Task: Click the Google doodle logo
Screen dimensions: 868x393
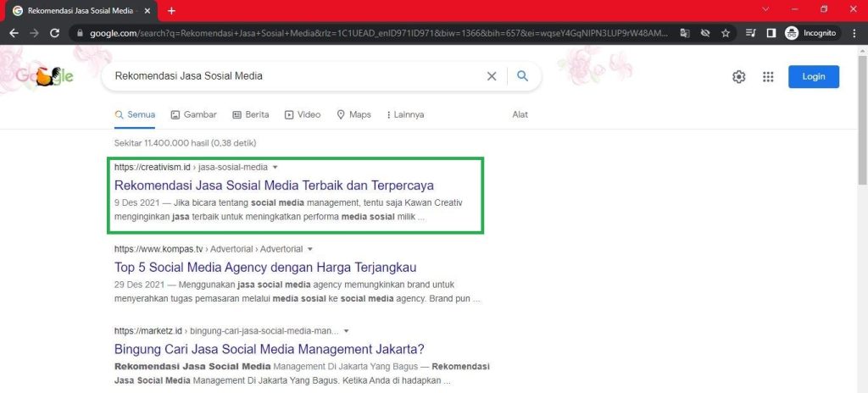Action: [x=44, y=76]
